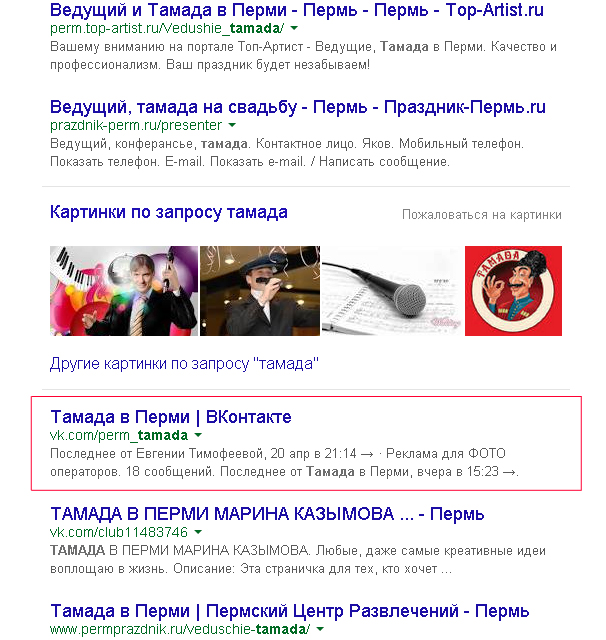Click green URL vk.com/perm_tamada
606x640 pixels.
pyautogui.click(x=119, y=436)
